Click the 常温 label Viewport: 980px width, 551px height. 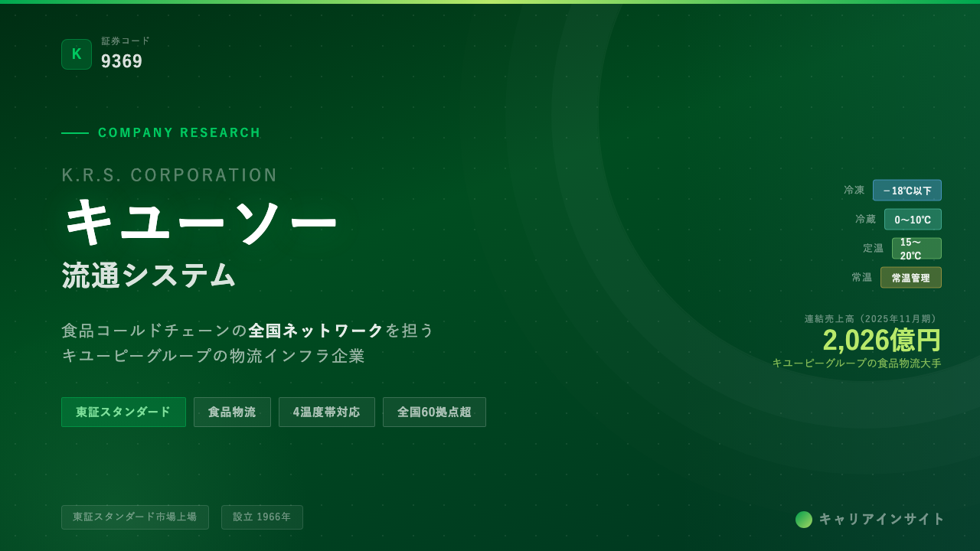click(862, 277)
